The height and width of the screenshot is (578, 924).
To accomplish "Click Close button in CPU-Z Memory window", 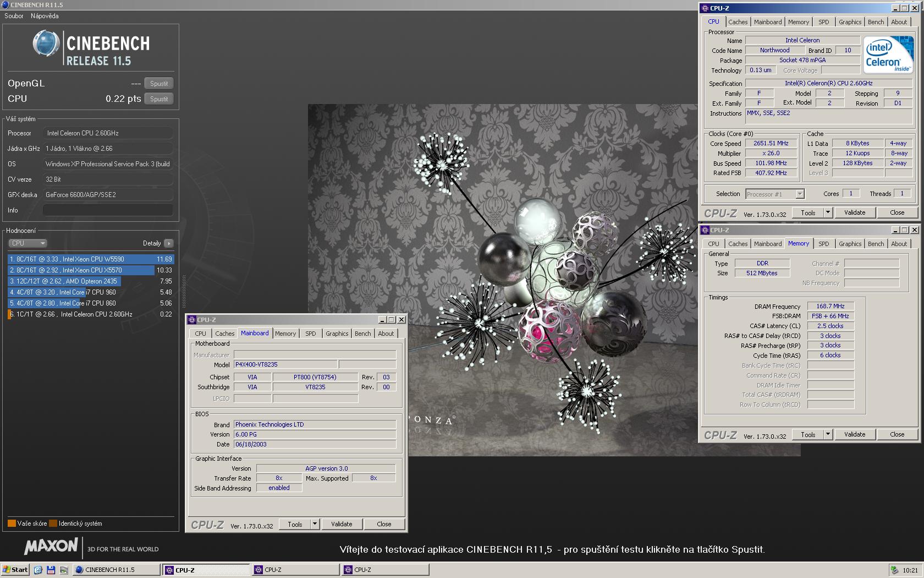I will pos(897,434).
